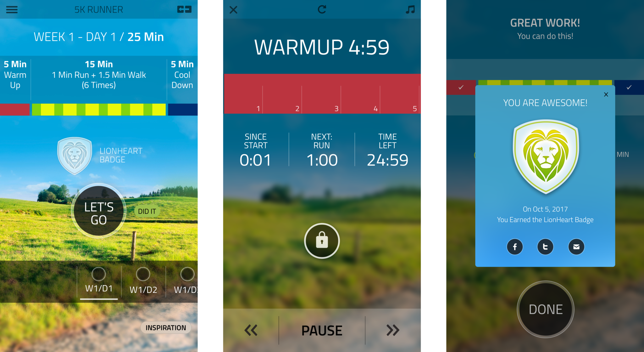Tap the Twitter share icon
Image resolution: width=644 pixels, height=352 pixels.
[544, 248]
